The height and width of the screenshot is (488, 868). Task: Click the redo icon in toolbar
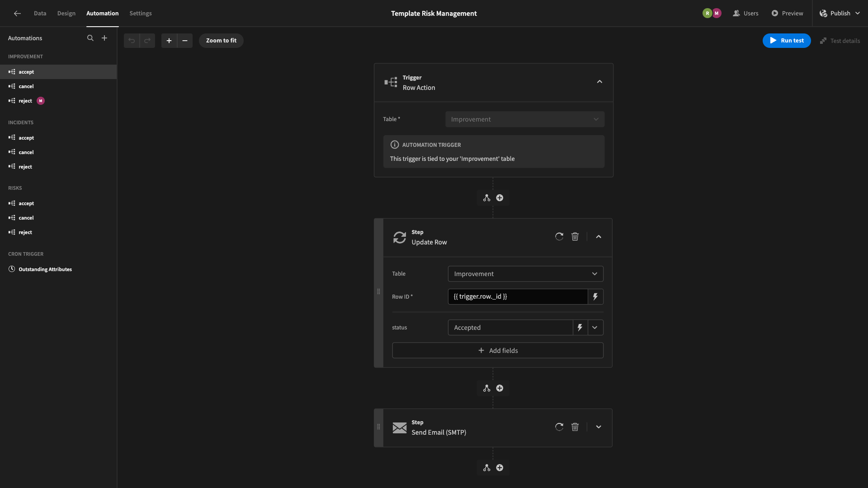(146, 41)
